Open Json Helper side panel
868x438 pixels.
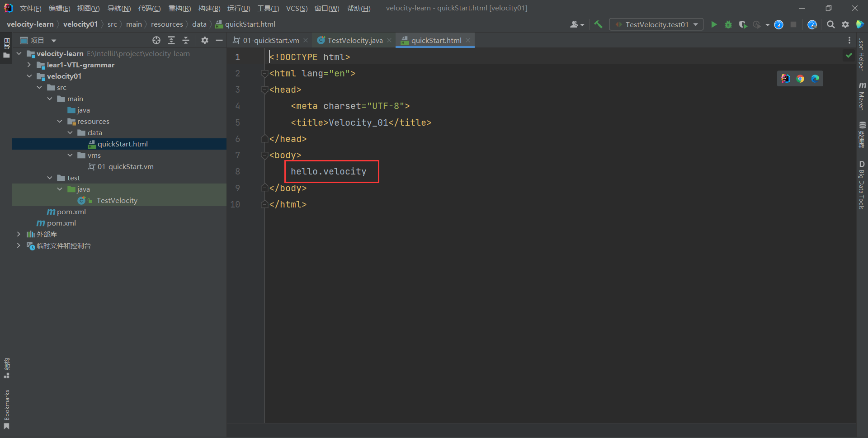pos(862,55)
